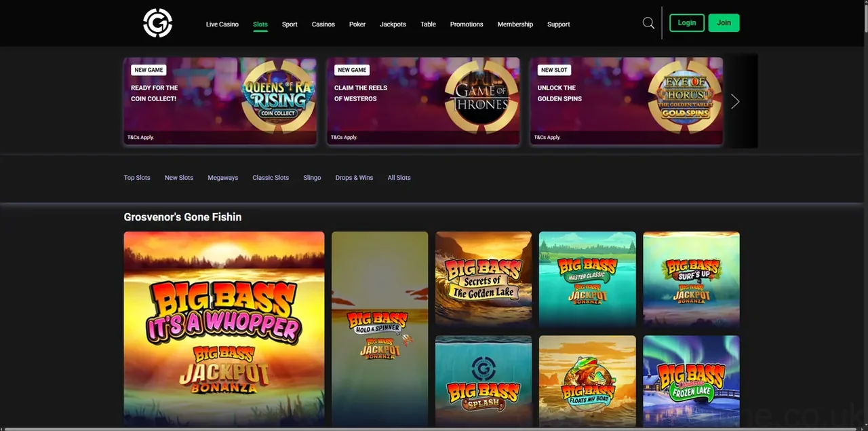The image size is (868, 431).
Task: Select the New Slots tab
Action: 179,178
